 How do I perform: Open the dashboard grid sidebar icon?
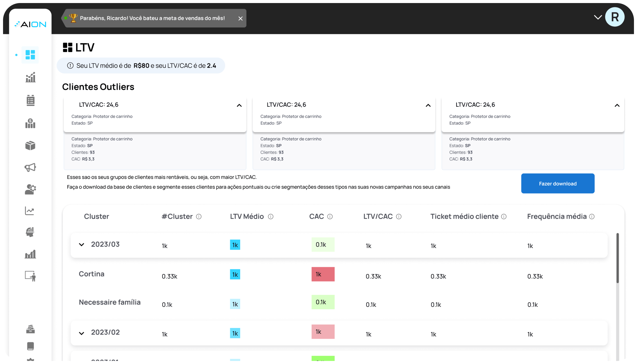(30, 55)
